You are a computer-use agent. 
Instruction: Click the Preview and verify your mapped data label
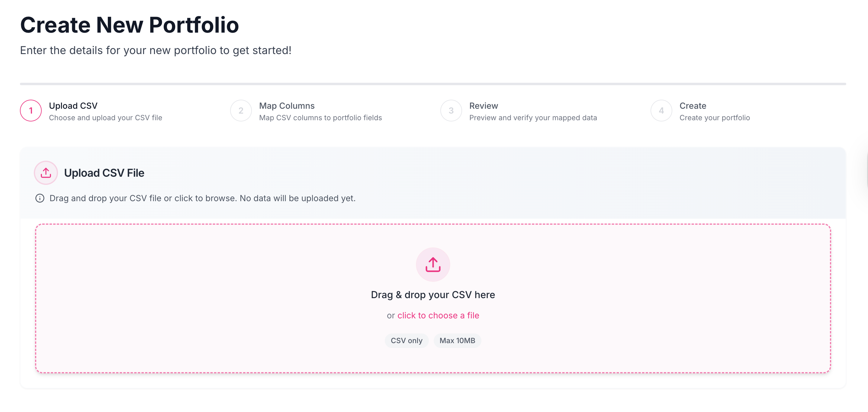[533, 117]
